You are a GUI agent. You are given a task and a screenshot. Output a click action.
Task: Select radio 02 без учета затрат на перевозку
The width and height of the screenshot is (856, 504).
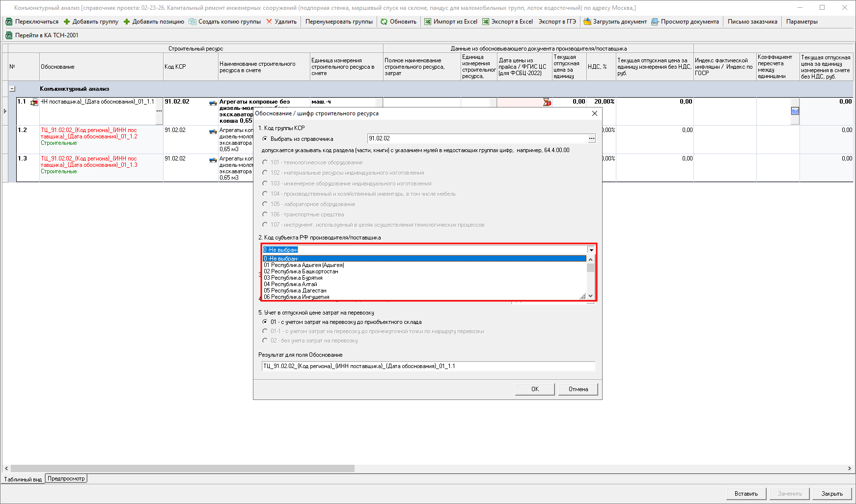265,341
